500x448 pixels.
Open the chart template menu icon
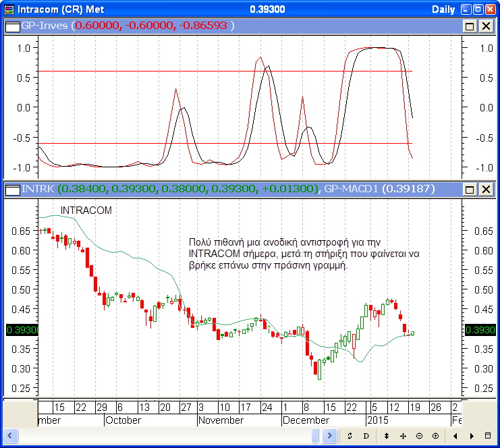click(488, 436)
